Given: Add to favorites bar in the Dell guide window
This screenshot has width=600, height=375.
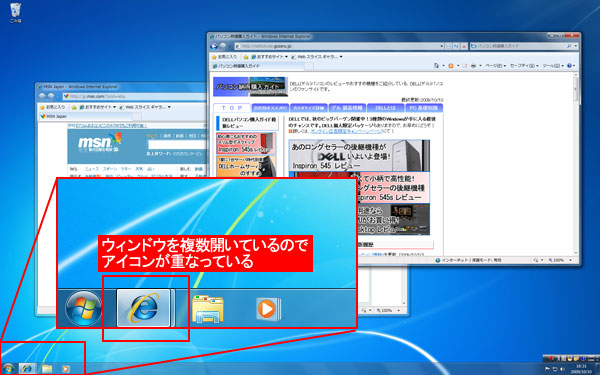Looking at the screenshot, I should [246, 57].
